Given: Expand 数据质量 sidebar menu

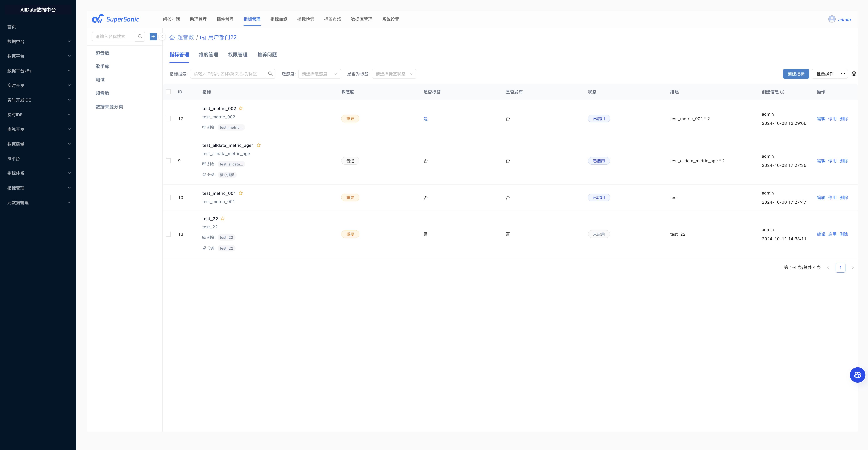Looking at the screenshot, I should pyautogui.click(x=38, y=144).
